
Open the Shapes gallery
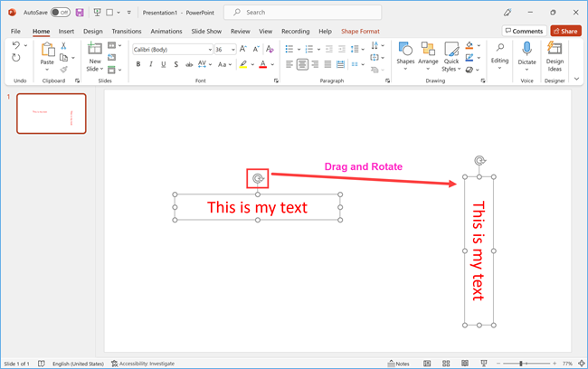pyautogui.click(x=405, y=52)
